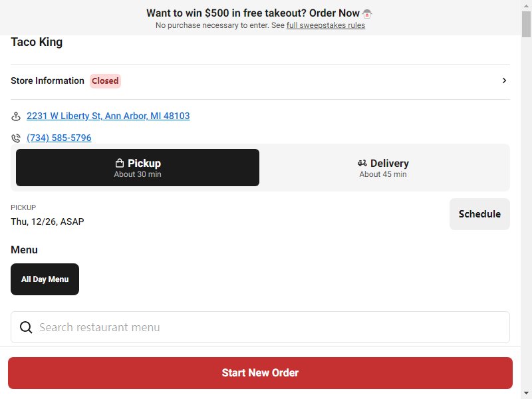Open the full sweepstakes rules link

click(x=326, y=25)
